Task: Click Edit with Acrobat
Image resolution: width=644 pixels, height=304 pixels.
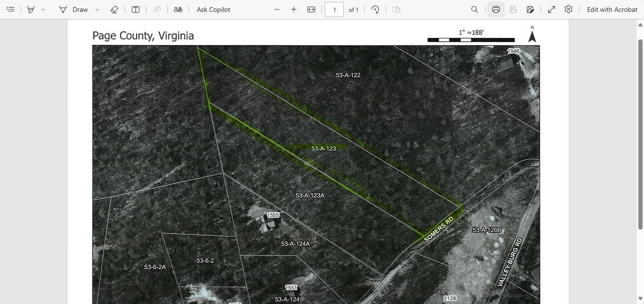Action: pyautogui.click(x=612, y=9)
